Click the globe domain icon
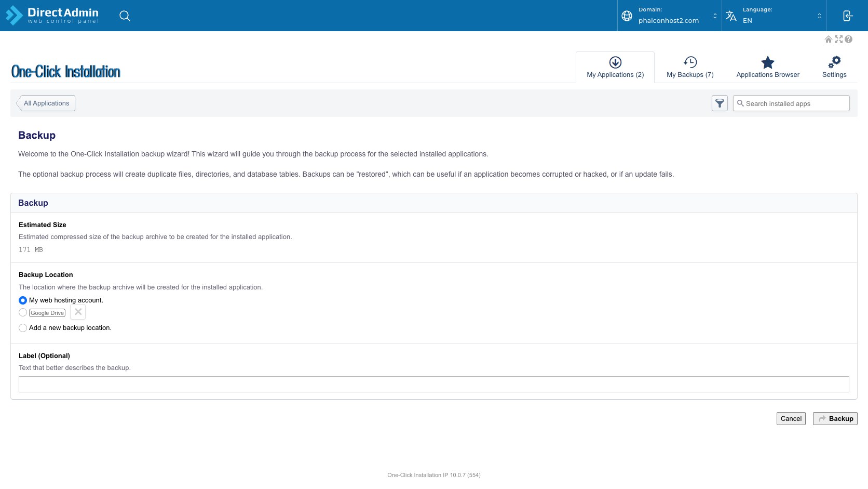Image resolution: width=868 pixels, height=489 pixels. point(627,16)
